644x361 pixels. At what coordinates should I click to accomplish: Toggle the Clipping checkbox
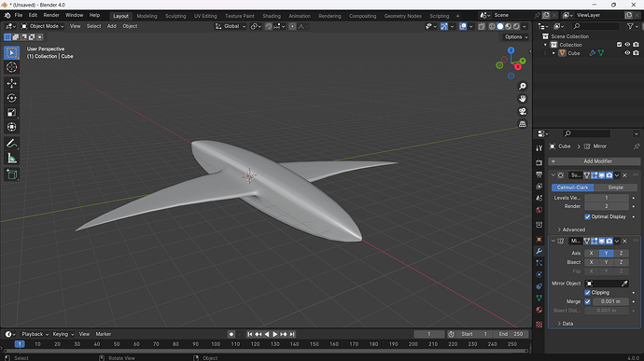[x=587, y=292]
